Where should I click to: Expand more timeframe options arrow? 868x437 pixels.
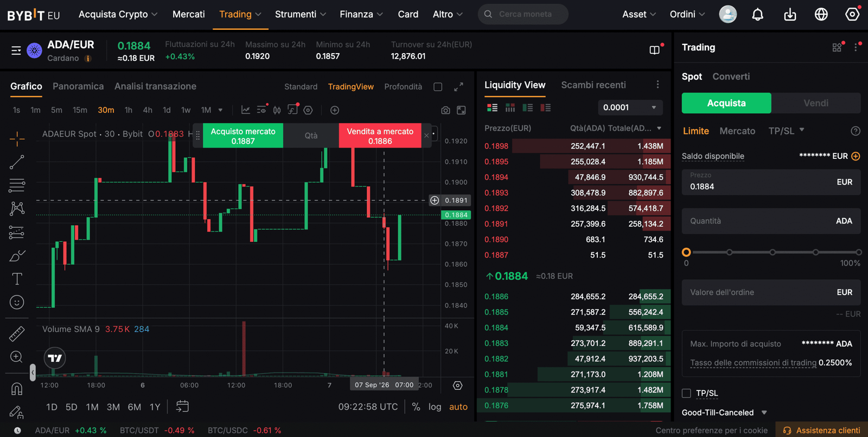[x=220, y=110]
